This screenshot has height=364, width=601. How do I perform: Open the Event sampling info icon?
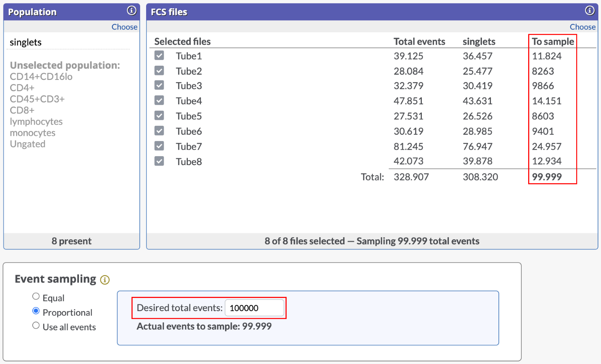pos(105,280)
